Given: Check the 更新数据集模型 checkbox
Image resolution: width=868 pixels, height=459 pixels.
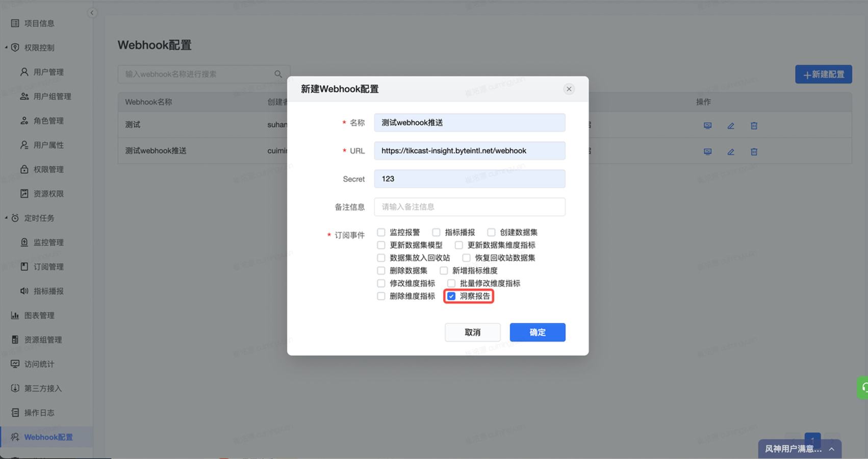Looking at the screenshot, I should 381,245.
